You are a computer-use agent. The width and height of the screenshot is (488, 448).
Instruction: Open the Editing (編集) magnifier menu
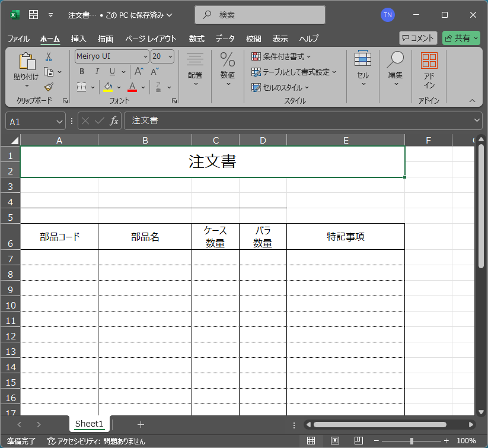point(395,69)
